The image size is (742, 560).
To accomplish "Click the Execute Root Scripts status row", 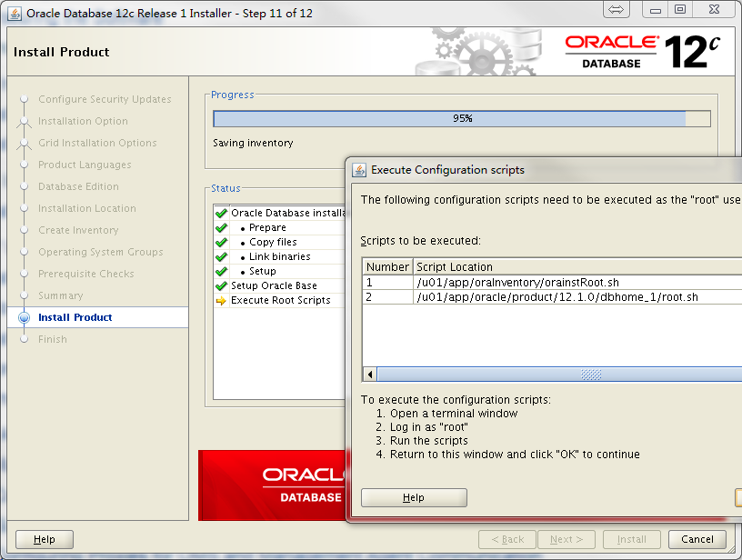I will click(x=281, y=300).
